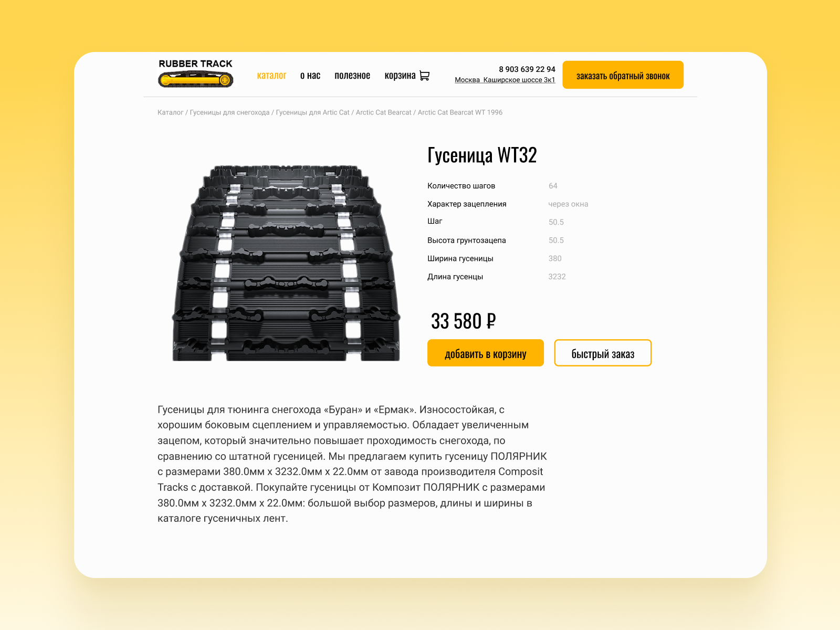
Task: Open the полезное menu item
Action: 352,76
